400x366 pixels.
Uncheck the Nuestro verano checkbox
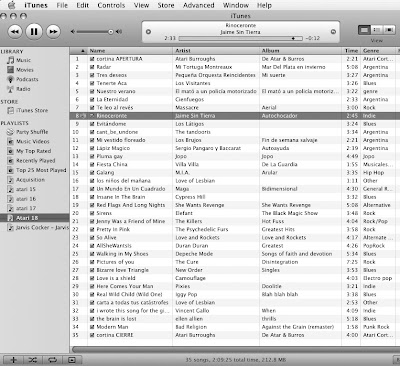pos(92,91)
